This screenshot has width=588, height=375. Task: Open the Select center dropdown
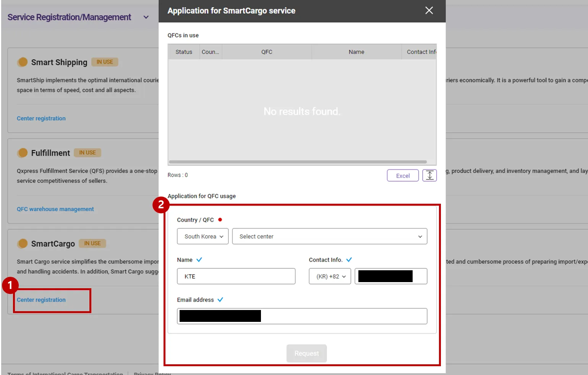pos(329,236)
